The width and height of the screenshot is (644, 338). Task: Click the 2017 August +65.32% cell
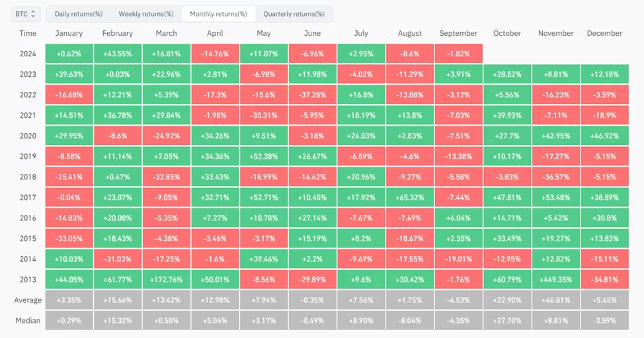[x=409, y=197]
